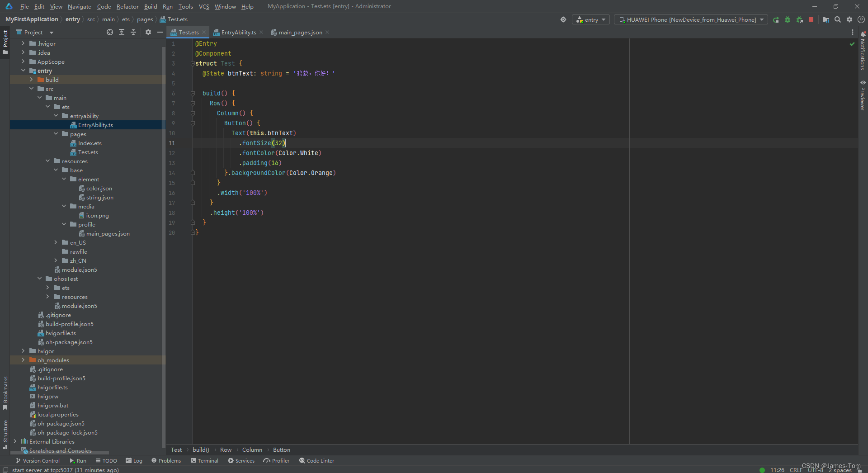Open the Terminal tool window

(204, 461)
